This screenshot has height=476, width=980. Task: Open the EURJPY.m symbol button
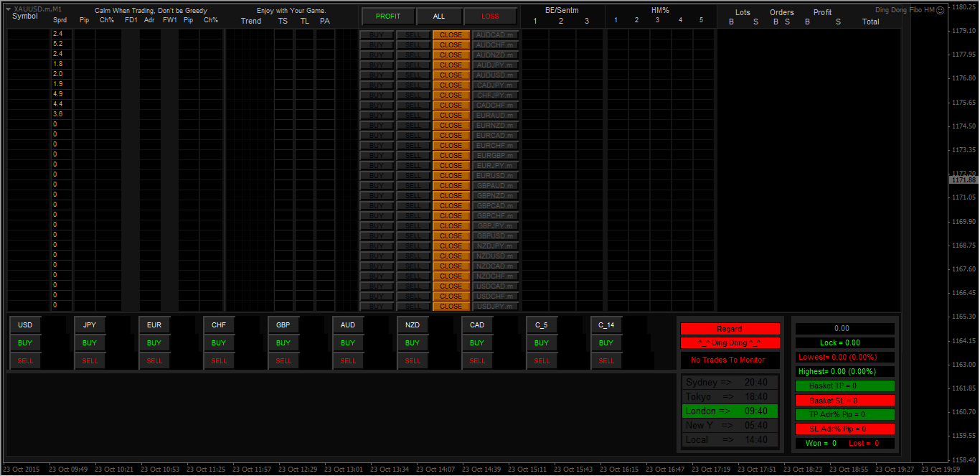tap(495, 165)
